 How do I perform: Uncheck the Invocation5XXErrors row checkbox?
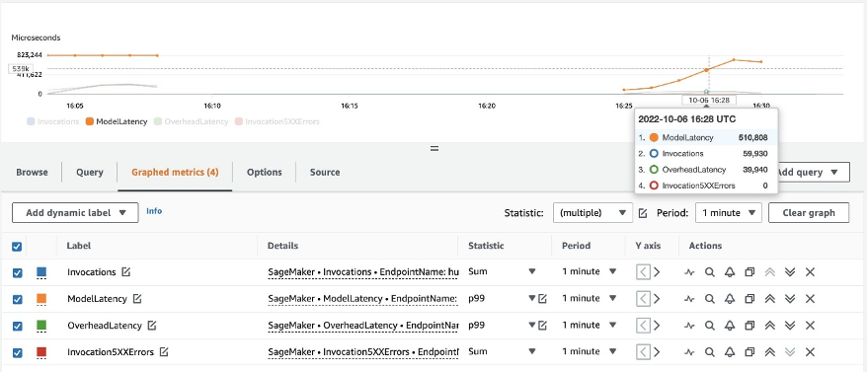(17, 352)
